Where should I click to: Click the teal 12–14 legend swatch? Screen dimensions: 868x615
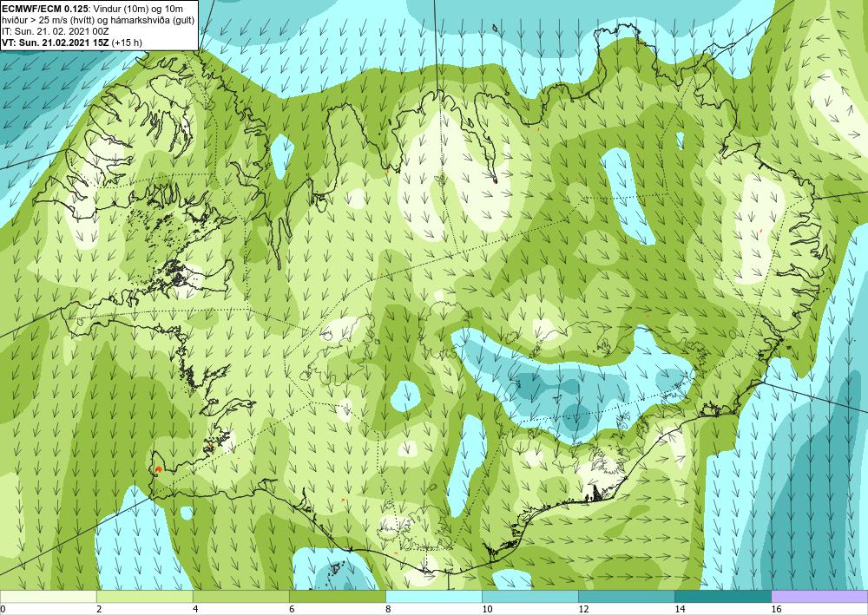(627, 596)
